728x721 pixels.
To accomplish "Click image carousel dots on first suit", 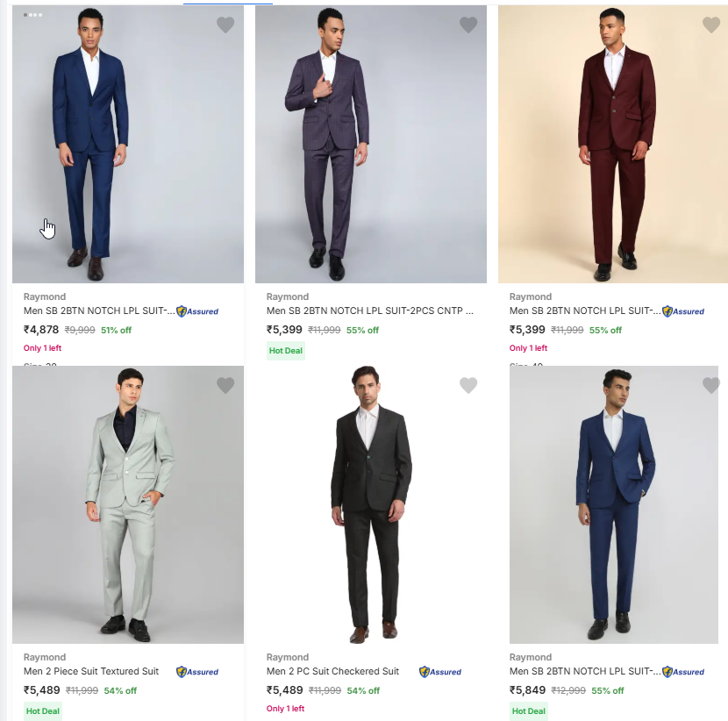I will (x=33, y=15).
